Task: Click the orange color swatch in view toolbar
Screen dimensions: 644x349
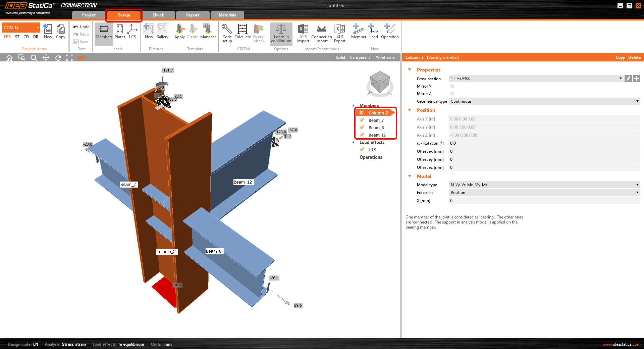Action: [x=81, y=58]
